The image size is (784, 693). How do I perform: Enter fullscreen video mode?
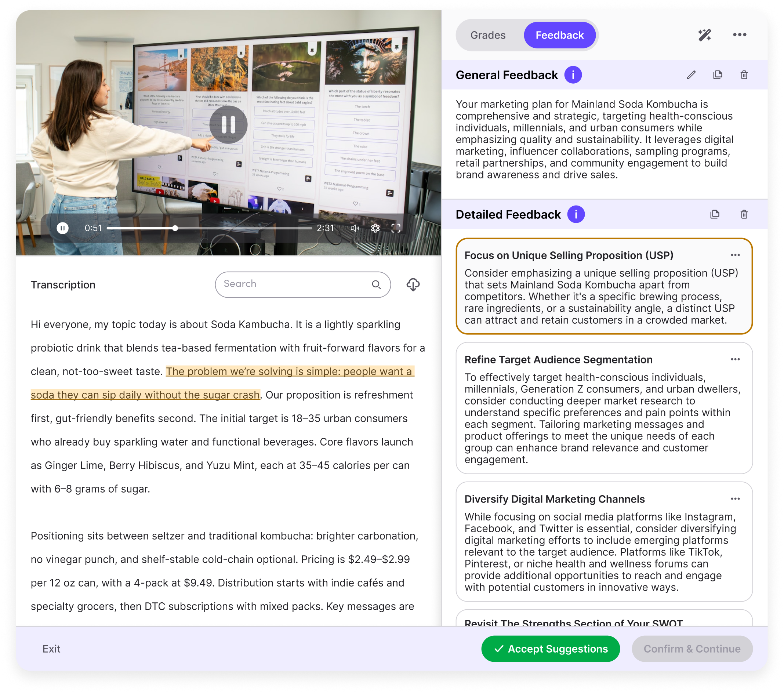396,228
